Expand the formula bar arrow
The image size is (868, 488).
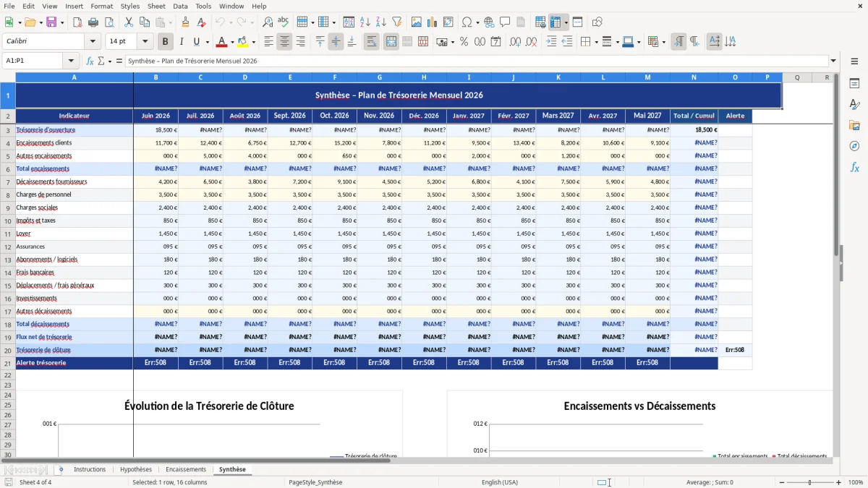pos(833,61)
